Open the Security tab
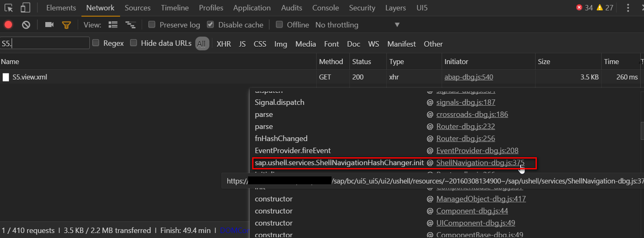Image resolution: width=644 pixels, height=238 pixels. tap(362, 8)
